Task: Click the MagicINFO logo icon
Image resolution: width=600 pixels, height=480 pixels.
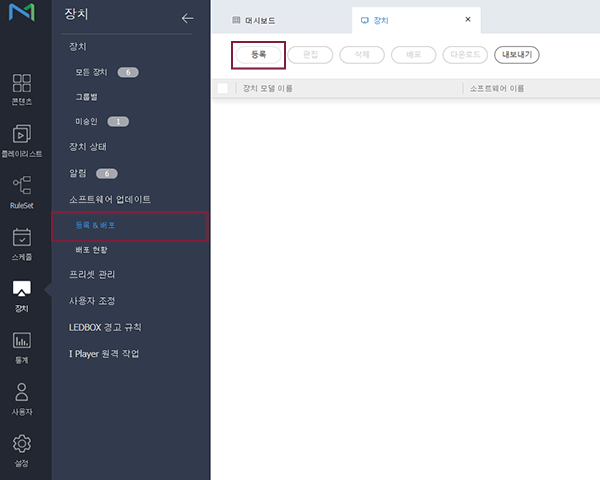Action: point(22,17)
